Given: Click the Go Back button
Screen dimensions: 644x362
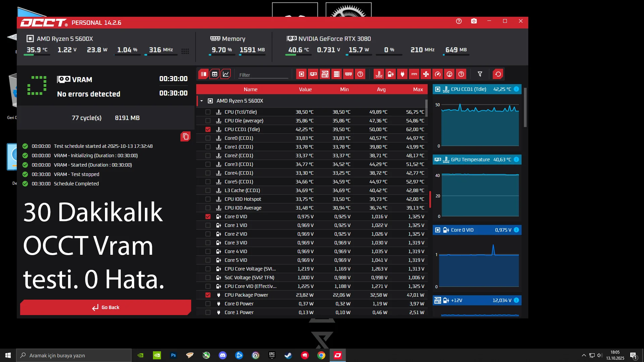Looking at the screenshot, I should coord(106,307).
